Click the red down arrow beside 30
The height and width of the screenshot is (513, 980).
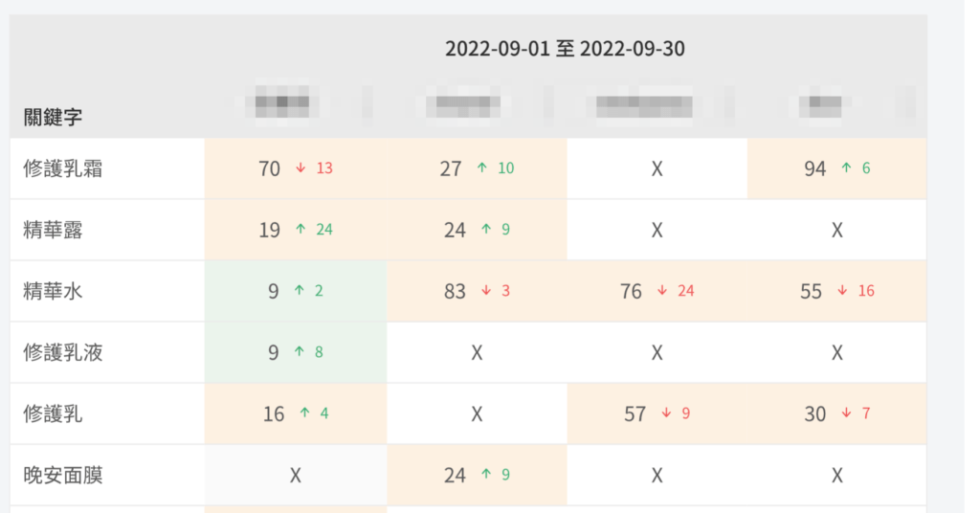846,413
